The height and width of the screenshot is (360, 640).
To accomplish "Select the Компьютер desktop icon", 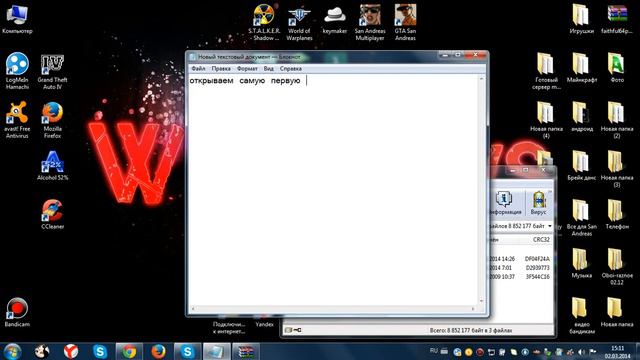I will tap(17, 19).
